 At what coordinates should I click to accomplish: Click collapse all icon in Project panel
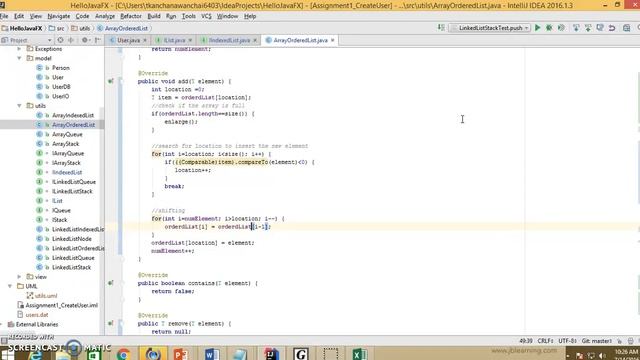click(71, 40)
